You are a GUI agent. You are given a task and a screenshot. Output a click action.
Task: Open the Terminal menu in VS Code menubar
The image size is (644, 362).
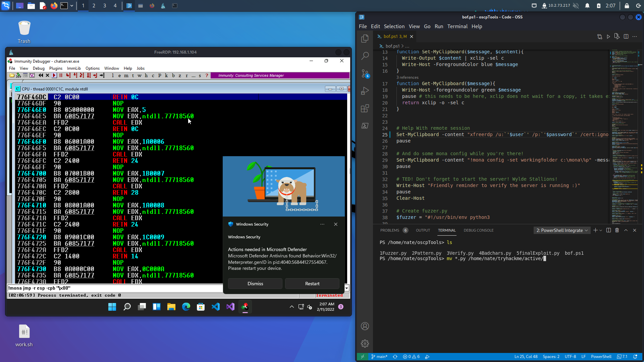tap(457, 26)
